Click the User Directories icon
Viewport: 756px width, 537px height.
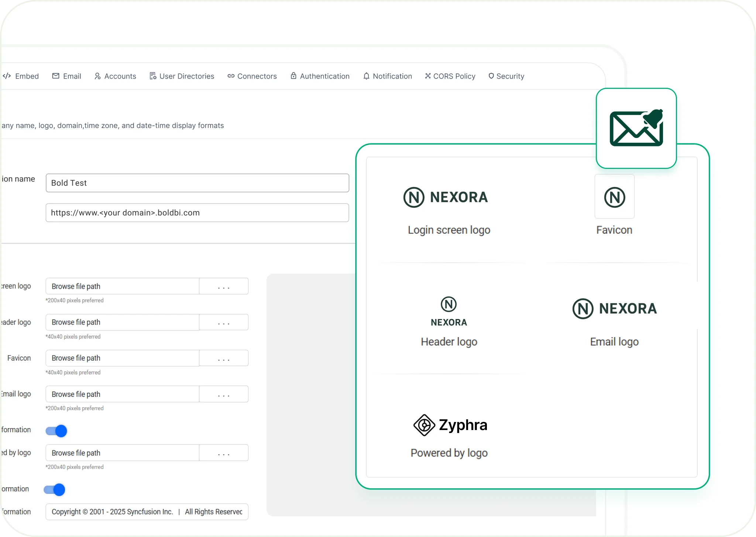point(152,76)
